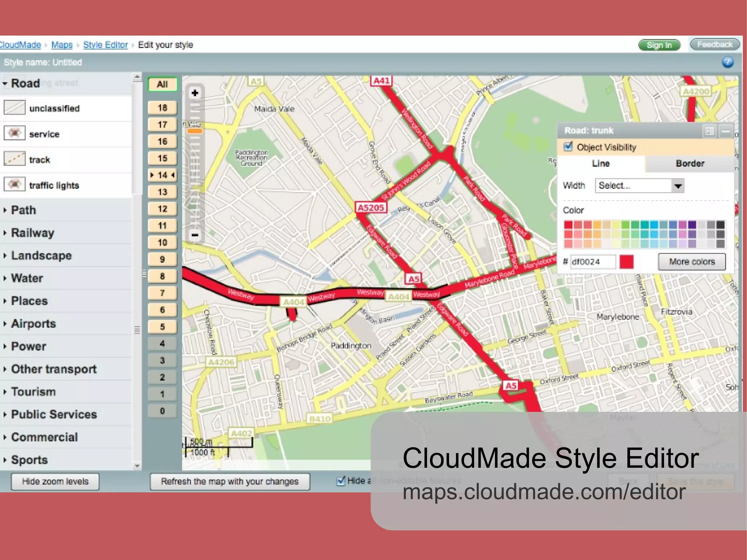Click the A5205 road shield on map

pos(371,208)
